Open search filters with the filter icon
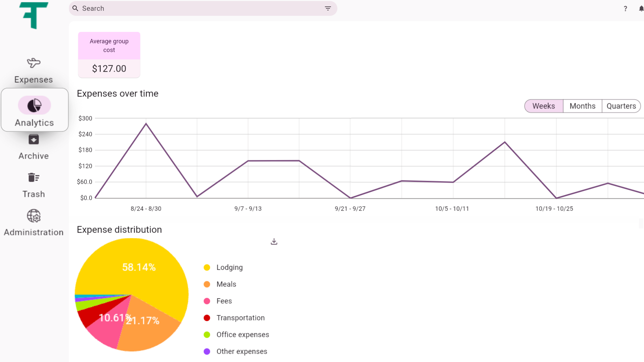Screen dimensions: 644x362 pyautogui.click(x=328, y=8)
